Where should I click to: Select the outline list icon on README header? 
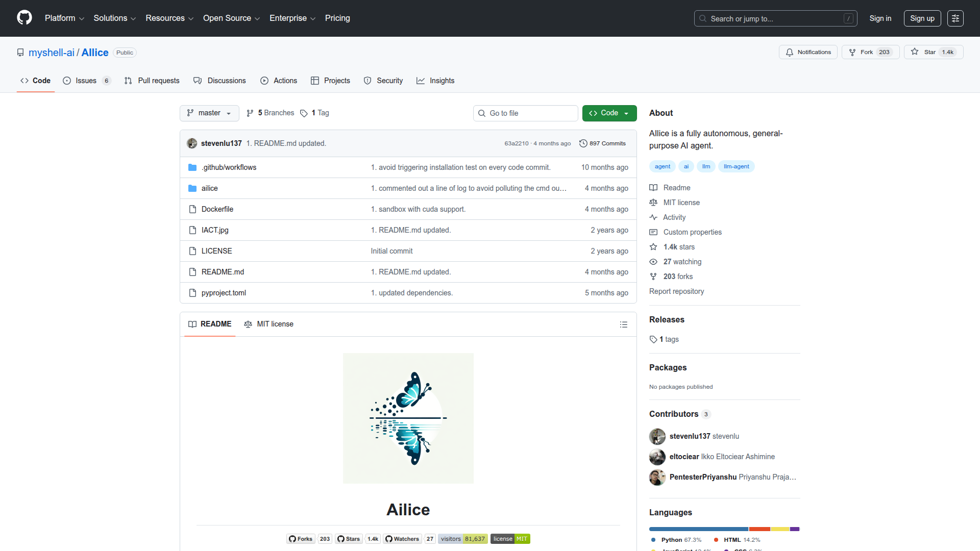pyautogui.click(x=624, y=324)
